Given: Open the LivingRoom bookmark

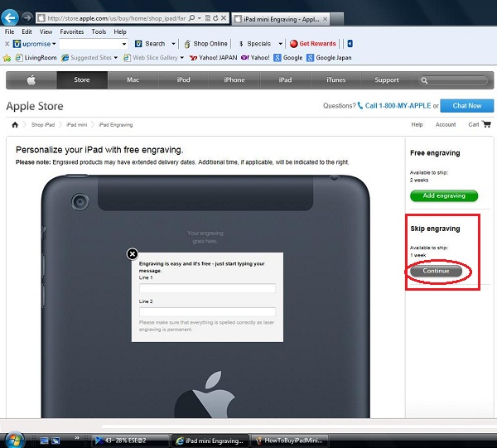Looking at the screenshot, I should pyautogui.click(x=36, y=58).
